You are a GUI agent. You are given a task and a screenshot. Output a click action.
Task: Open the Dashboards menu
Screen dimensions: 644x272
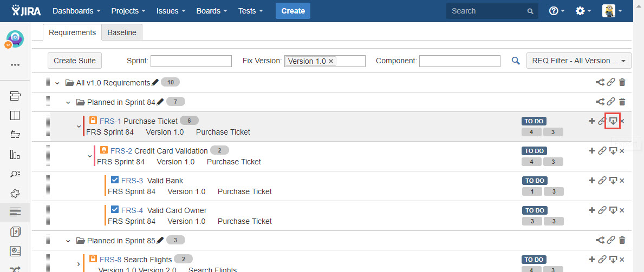[77, 11]
